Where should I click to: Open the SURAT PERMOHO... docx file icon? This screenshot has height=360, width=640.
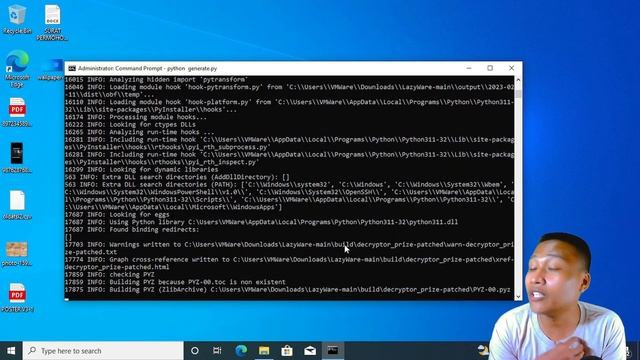(x=52, y=22)
